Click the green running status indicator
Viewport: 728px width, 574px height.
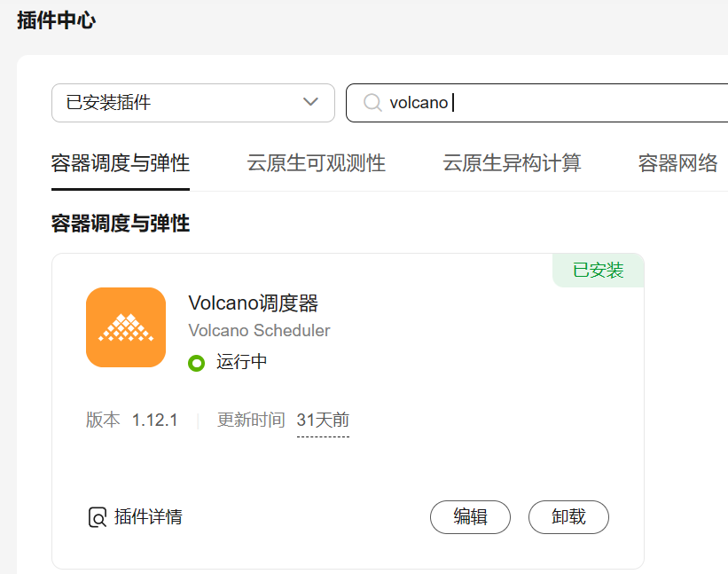(x=197, y=362)
